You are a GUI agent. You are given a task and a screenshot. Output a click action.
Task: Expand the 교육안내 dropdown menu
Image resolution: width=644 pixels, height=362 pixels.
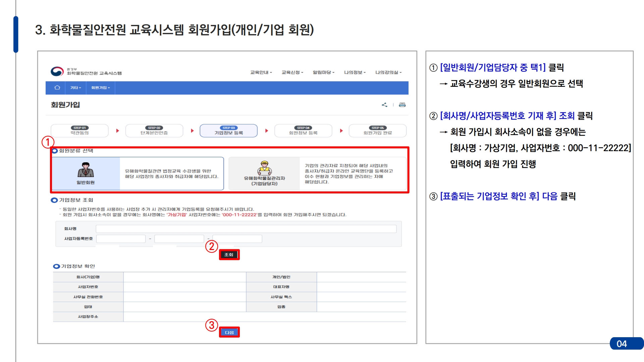coord(261,72)
